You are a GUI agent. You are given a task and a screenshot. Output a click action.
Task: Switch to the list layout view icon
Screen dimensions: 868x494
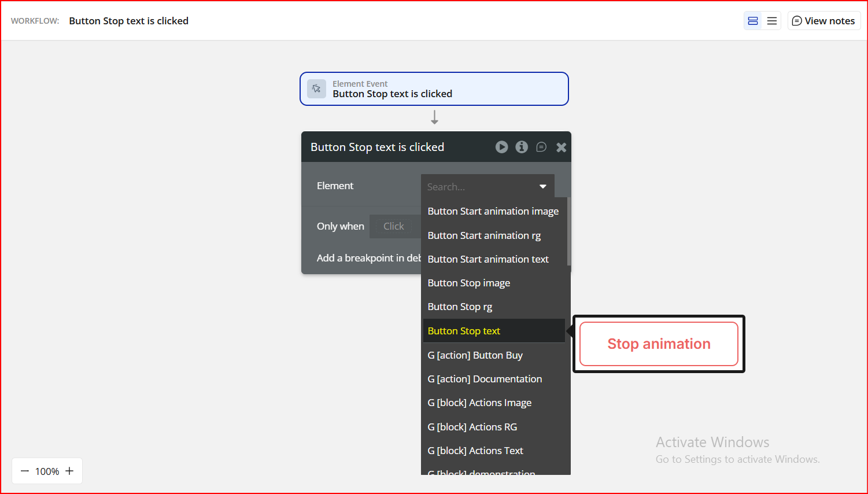772,21
